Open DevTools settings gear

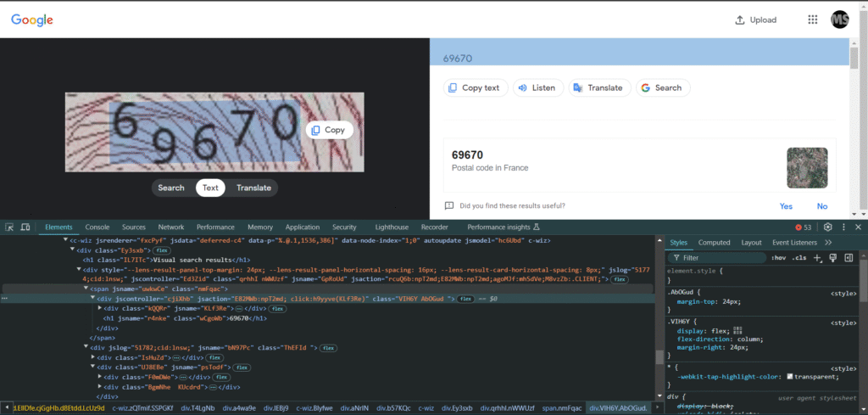click(x=828, y=227)
